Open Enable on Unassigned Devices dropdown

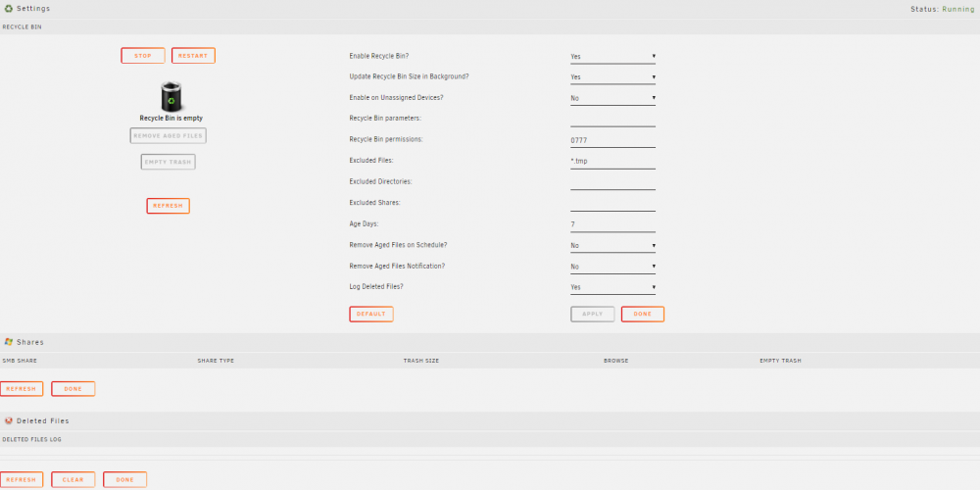612,98
